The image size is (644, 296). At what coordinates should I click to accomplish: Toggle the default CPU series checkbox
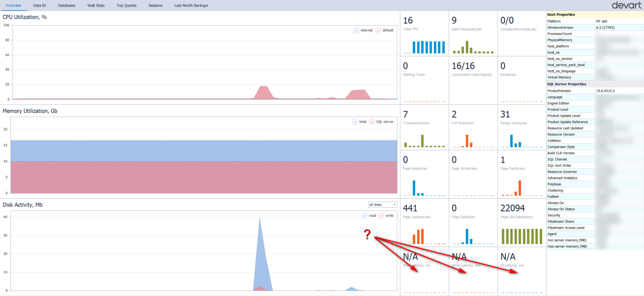[378, 30]
